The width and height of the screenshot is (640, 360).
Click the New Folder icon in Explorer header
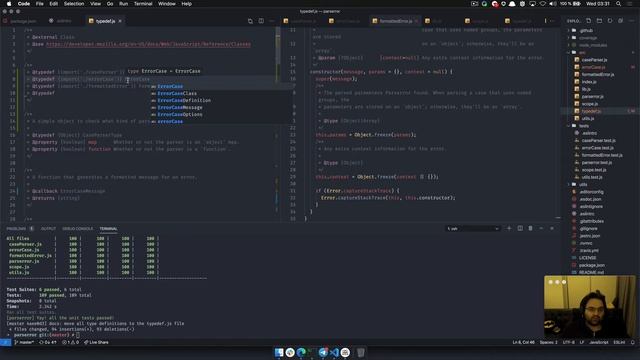click(x=599, y=21)
